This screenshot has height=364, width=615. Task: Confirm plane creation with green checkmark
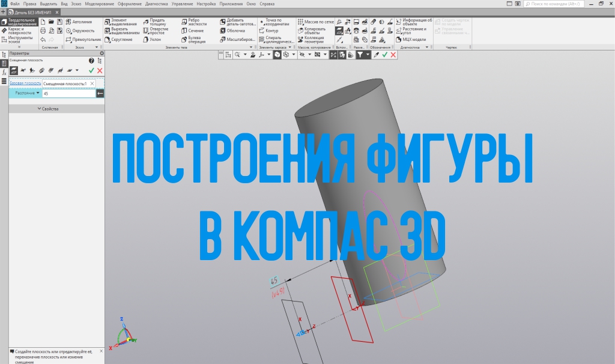click(91, 70)
